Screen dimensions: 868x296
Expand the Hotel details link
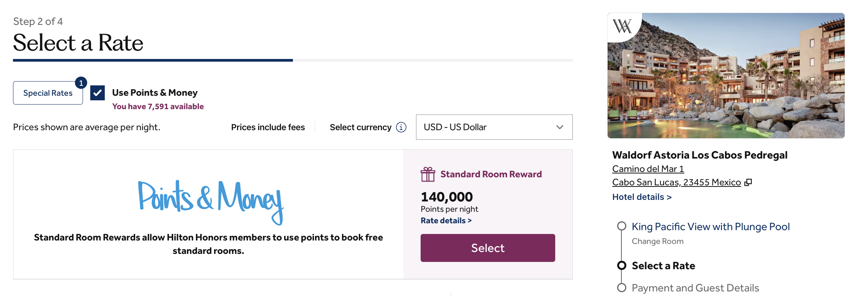click(642, 197)
